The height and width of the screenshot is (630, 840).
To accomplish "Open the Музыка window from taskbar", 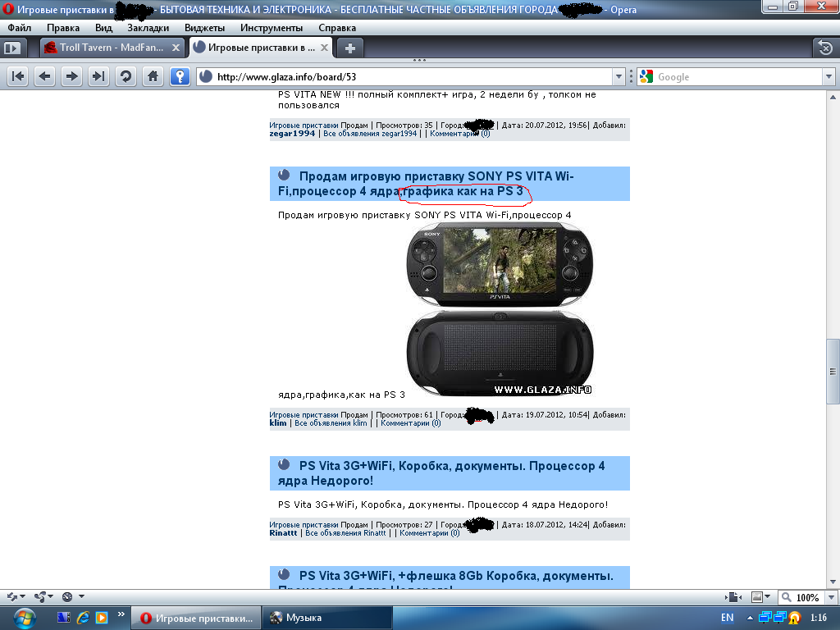I will tap(303, 618).
